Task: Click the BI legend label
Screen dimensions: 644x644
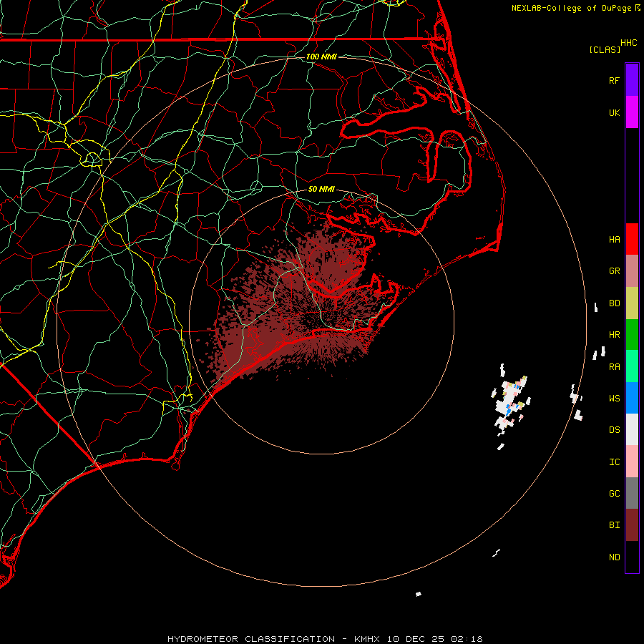Action: 614,525
